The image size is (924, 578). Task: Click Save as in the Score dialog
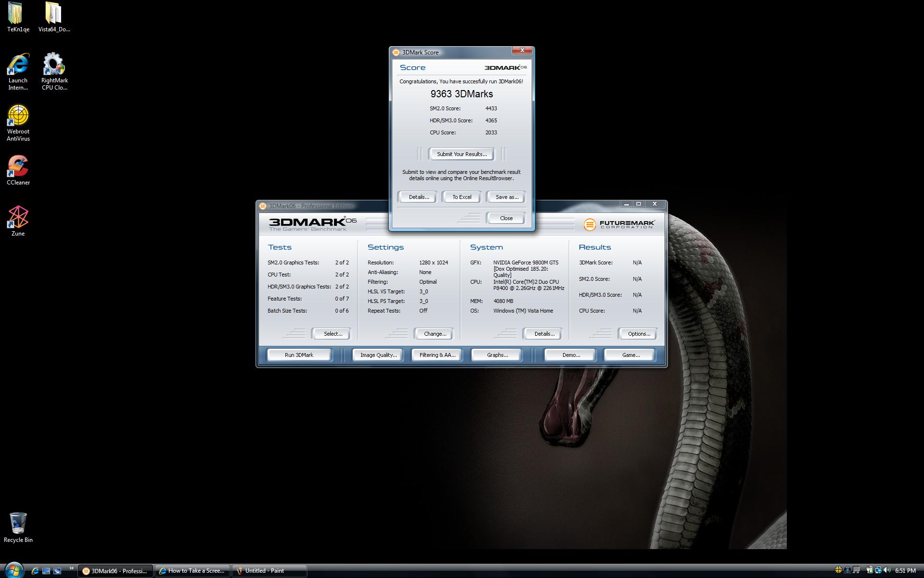pos(506,197)
